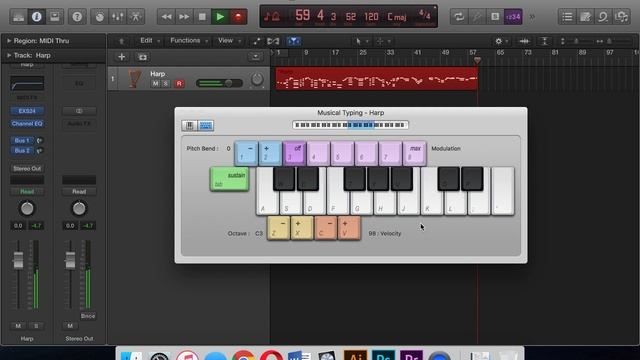Open Harp channel Read automation mode menu

pos(27,191)
